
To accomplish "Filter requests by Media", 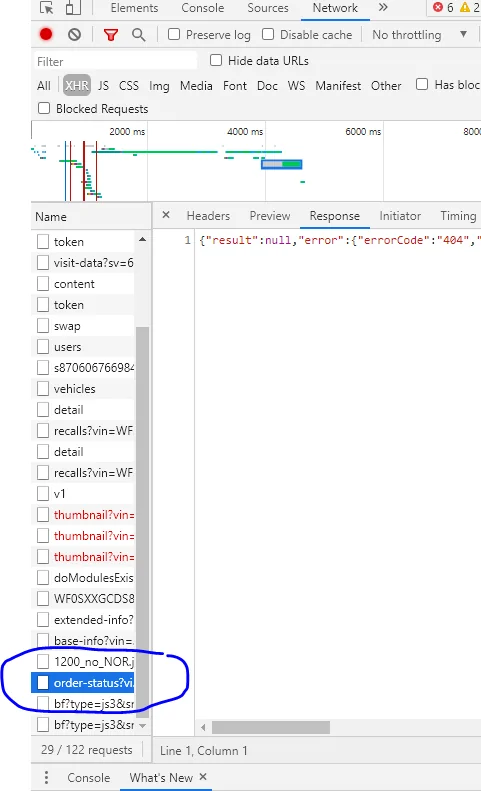I will tap(196, 85).
